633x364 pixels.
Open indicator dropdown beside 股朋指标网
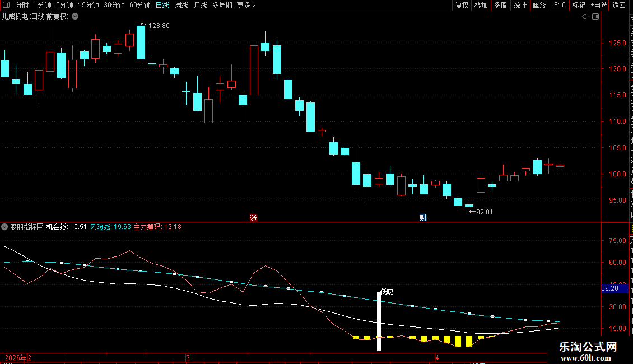(4, 227)
